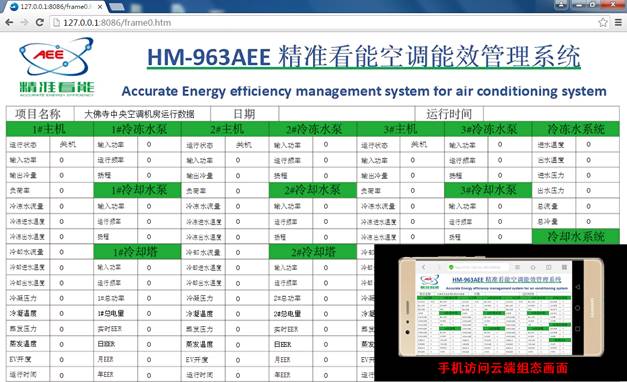627x382 pixels.
Task: Click the 运行时间 value field
Action: 551,114
